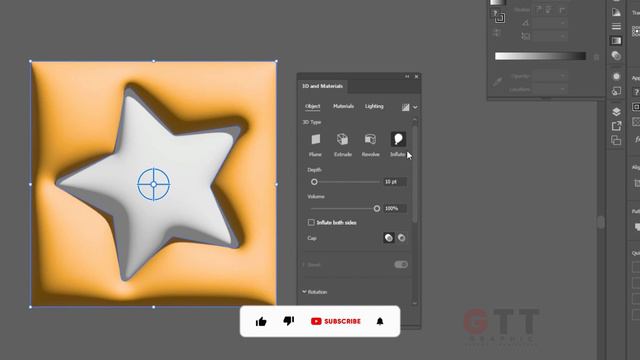
Task: Turn cap off with the right Cap icon
Action: point(402,238)
